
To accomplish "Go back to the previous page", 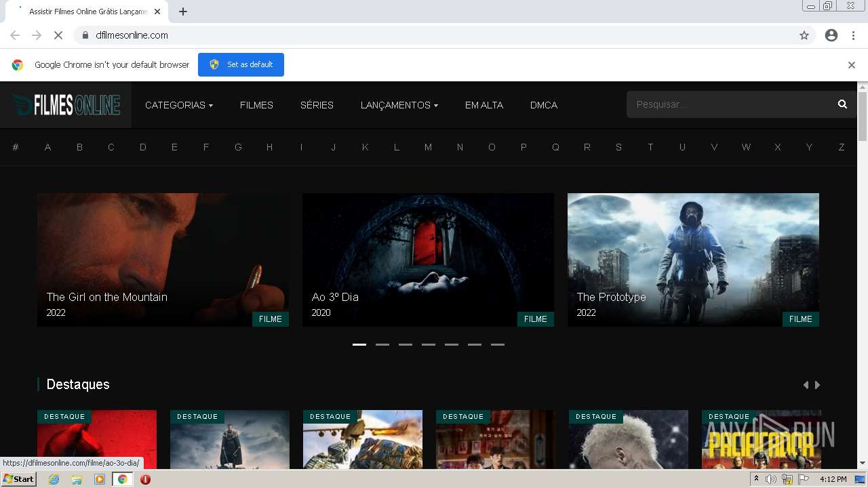I will (15, 35).
